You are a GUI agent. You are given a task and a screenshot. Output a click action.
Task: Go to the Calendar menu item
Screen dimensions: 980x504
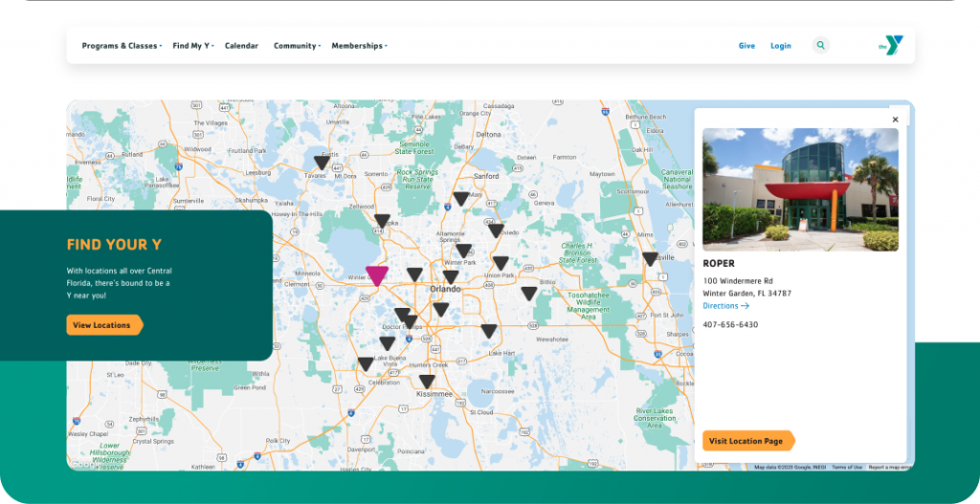(x=241, y=46)
